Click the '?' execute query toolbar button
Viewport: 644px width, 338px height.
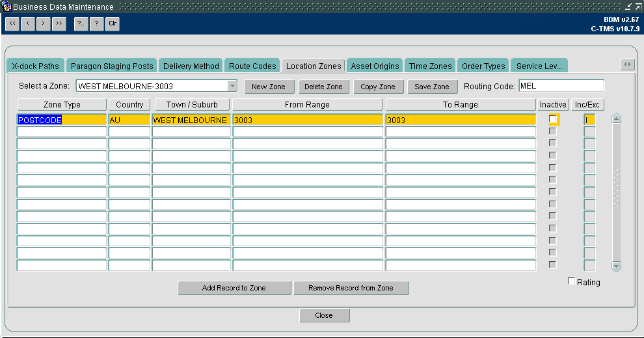tap(96, 23)
